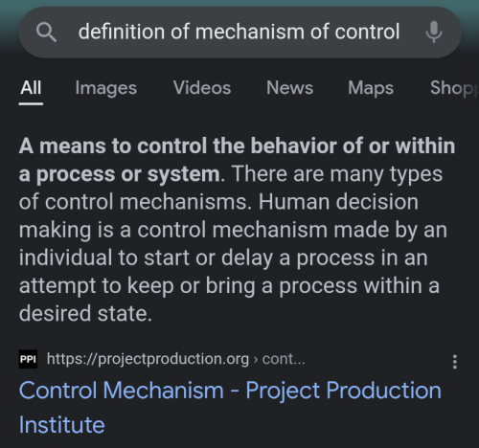The image size is (479, 448).
Task: Switch to the Videos tab
Action: tap(202, 87)
